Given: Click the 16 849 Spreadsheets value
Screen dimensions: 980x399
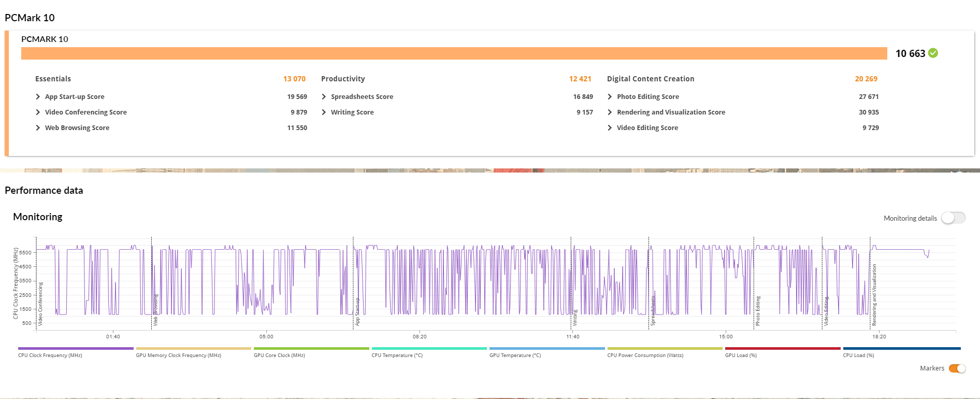Looking at the screenshot, I should [x=583, y=97].
